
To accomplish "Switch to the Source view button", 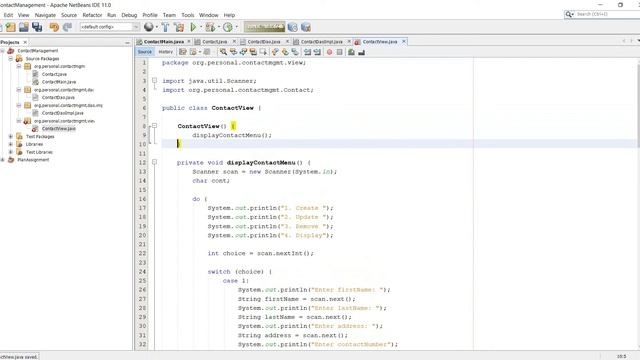I will (144, 52).
